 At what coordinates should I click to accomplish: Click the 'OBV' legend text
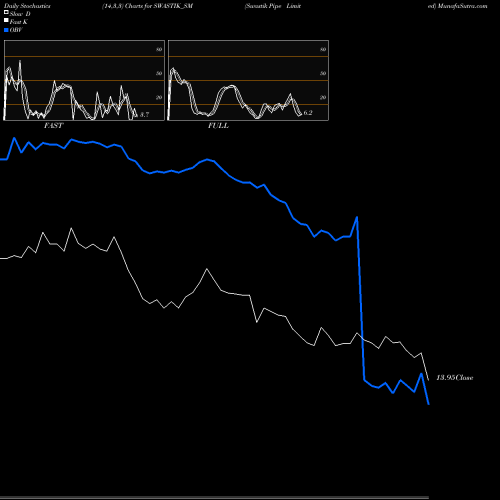click(x=16, y=30)
